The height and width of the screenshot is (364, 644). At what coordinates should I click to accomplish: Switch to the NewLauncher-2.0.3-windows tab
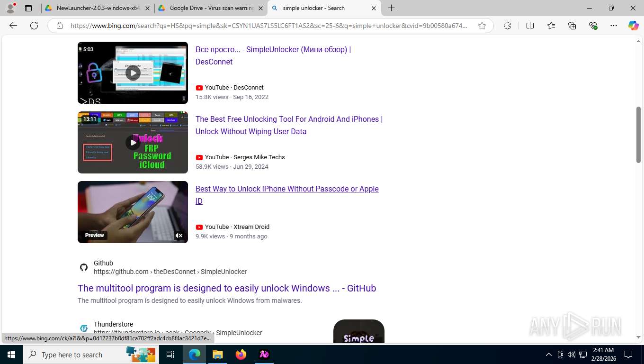click(98, 8)
